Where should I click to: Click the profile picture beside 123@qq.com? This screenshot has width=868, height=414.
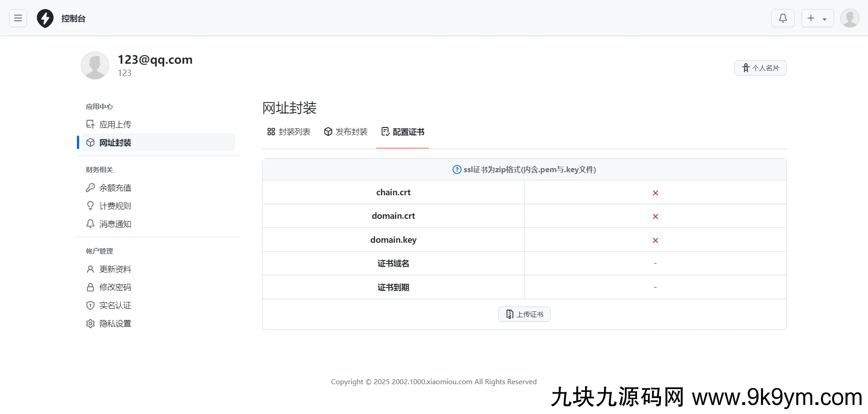point(95,65)
